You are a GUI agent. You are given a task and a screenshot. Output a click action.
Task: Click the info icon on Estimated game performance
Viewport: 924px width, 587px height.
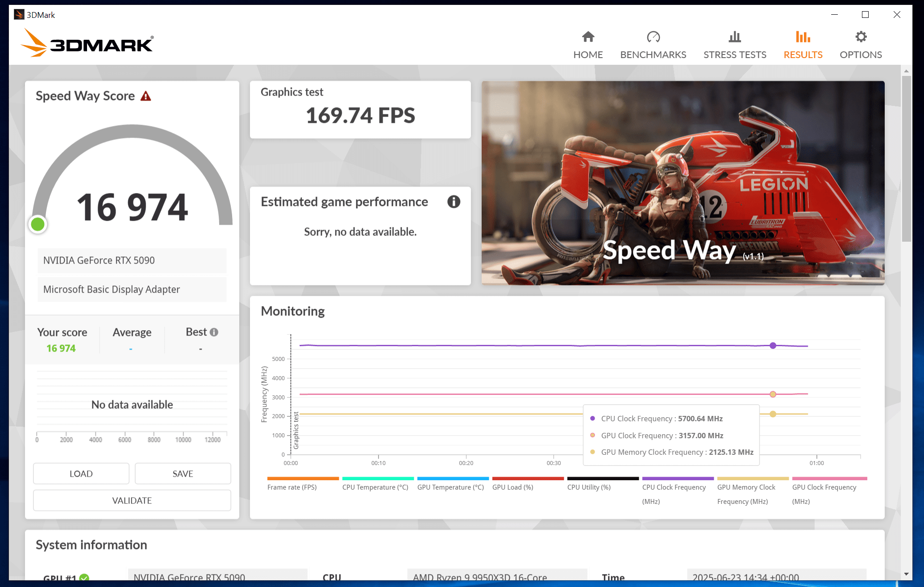pos(454,202)
